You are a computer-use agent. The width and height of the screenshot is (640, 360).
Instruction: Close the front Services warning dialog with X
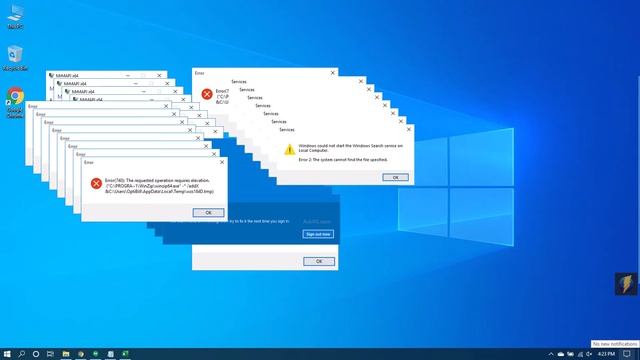tap(409, 129)
